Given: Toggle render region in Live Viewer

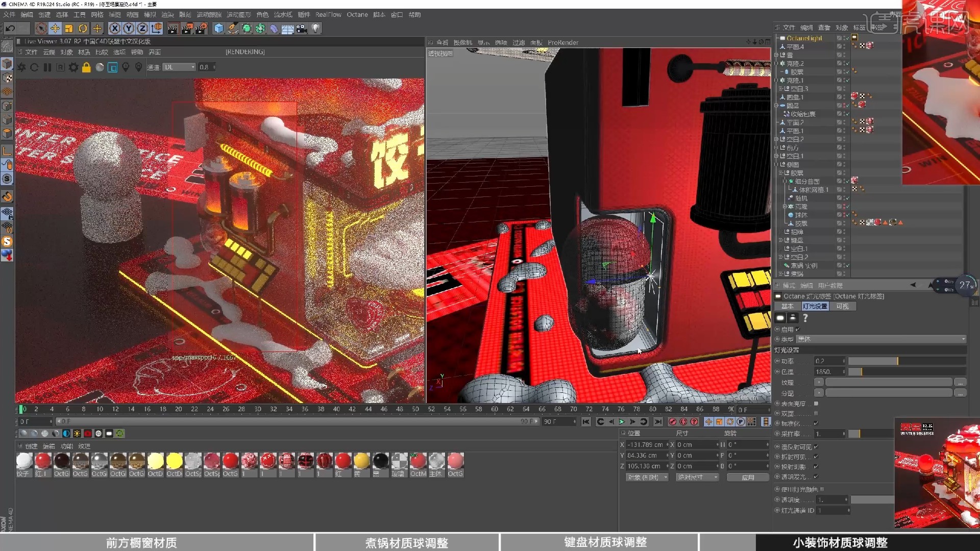Looking at the screenshot, I should point(113,67).
